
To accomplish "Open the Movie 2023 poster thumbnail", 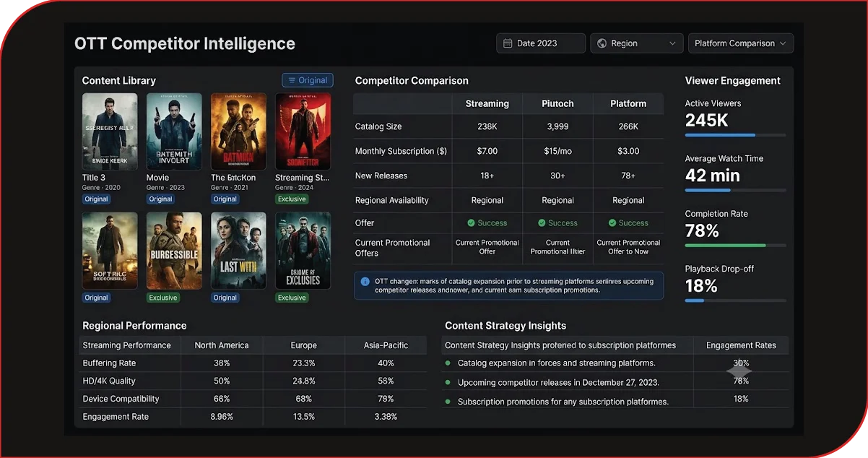I will click(x=174, y=131).
